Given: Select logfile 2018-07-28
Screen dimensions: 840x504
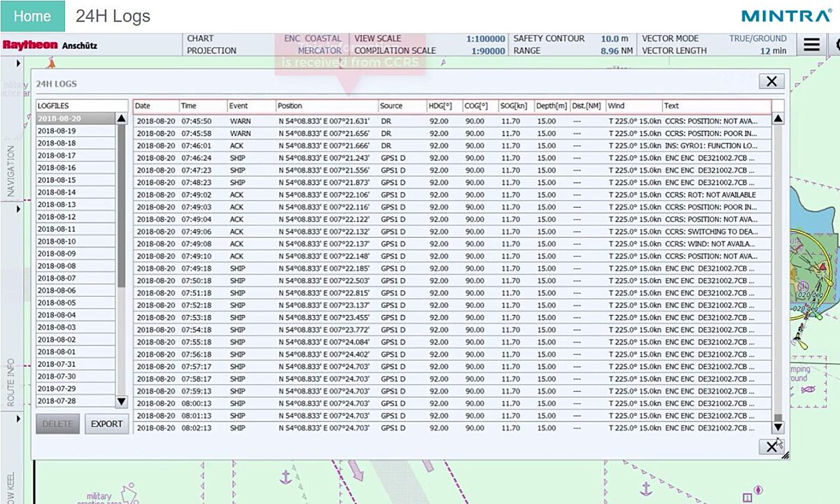Looking at the screenshot, I should click(x=76, y=401).
